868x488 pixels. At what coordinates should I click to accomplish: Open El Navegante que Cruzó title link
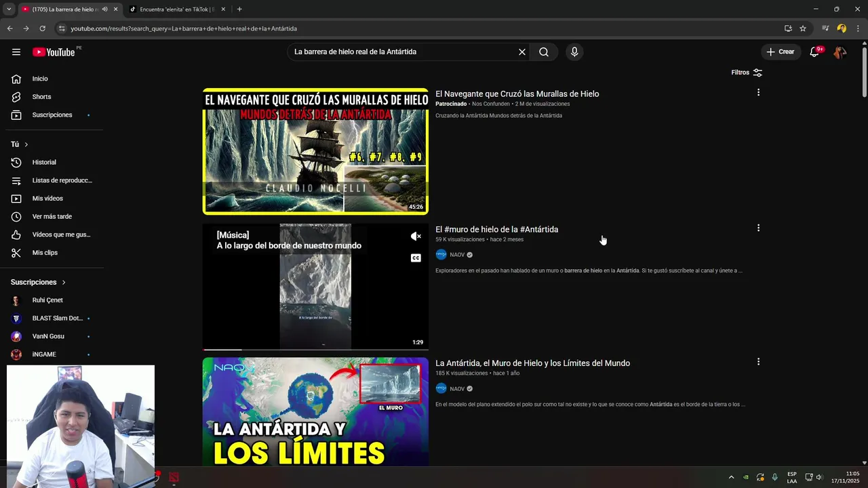(x=517, y=94)
